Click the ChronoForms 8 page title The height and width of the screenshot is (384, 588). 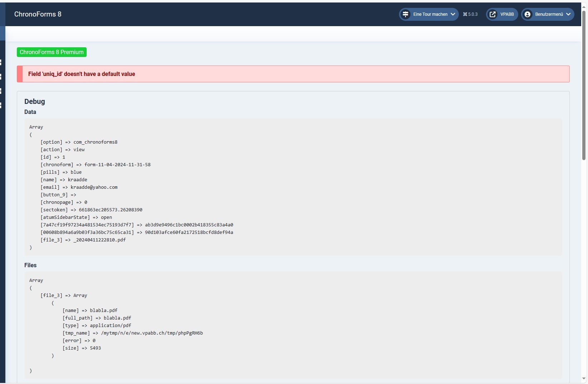tap(38, 14)
